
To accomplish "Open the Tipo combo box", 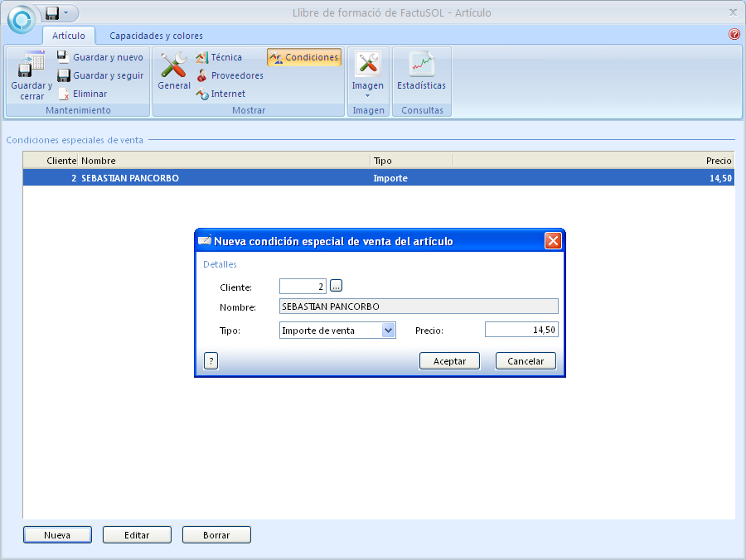I will tap(388, 330).
